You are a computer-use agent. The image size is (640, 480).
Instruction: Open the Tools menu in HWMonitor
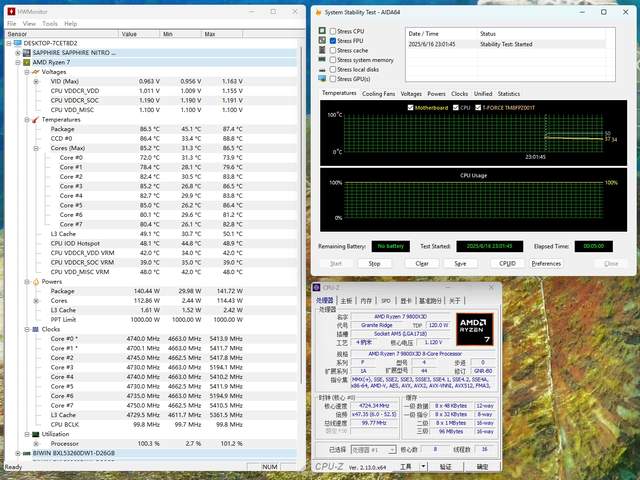coord(49,23)
